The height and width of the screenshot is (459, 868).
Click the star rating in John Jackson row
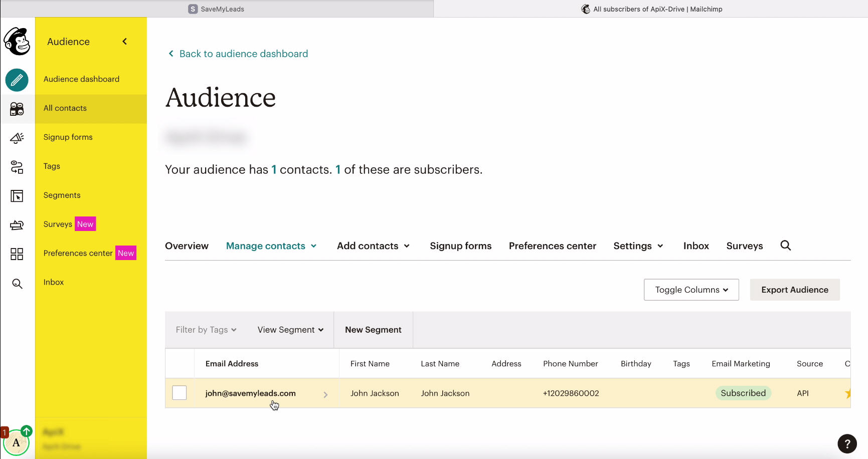coord(847,393)
